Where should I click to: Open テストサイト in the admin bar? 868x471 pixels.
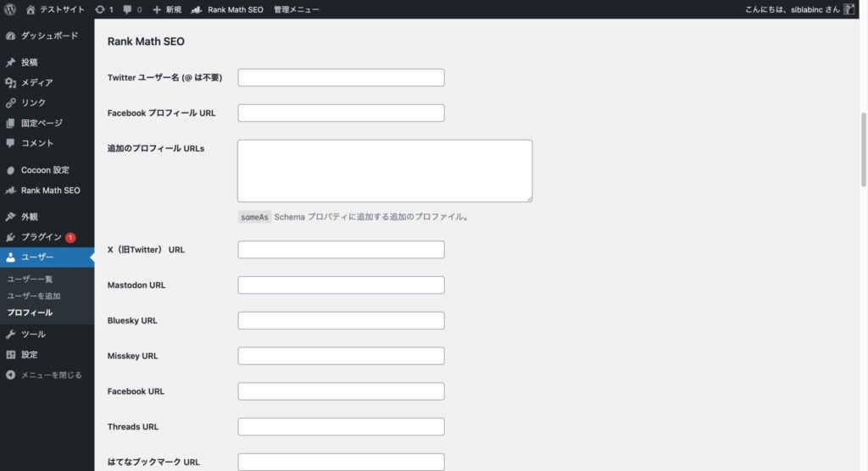coord(62,9)
